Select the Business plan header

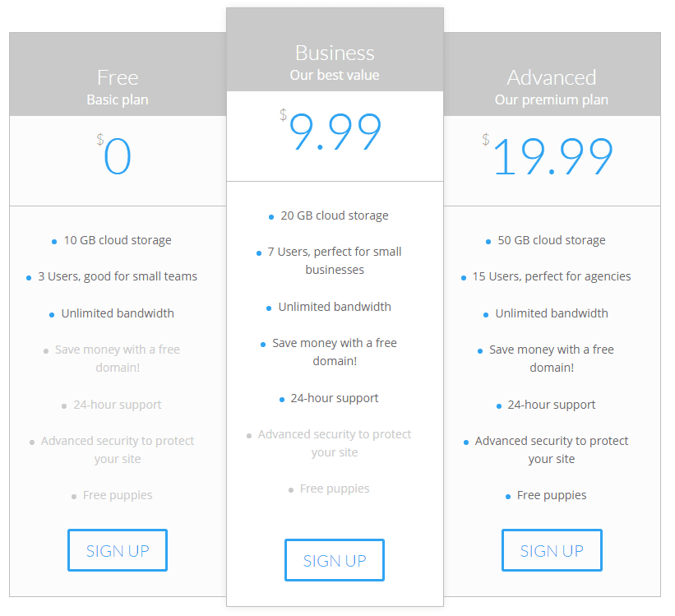pos(334,53)
